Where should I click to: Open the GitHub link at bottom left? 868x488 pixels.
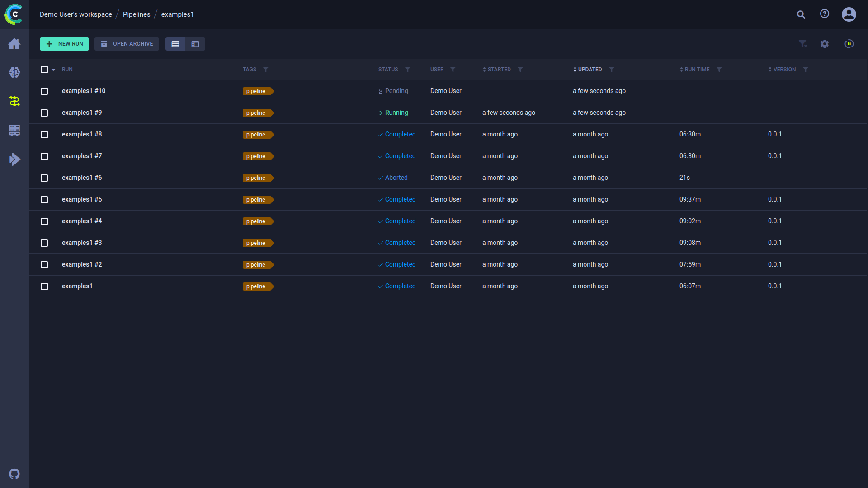pos(14,474)
